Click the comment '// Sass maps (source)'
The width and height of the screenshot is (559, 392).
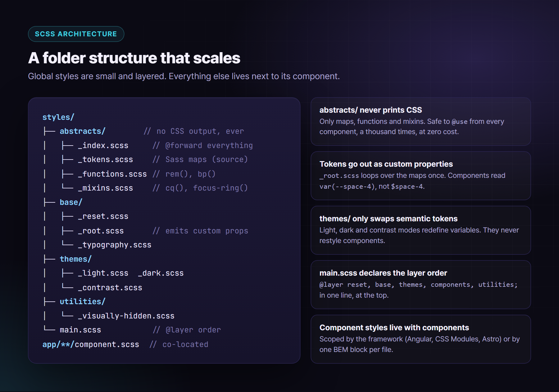point(200,160)
